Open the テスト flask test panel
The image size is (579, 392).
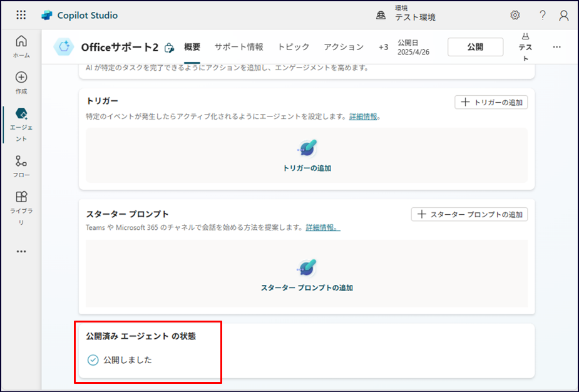pos(525,48)
